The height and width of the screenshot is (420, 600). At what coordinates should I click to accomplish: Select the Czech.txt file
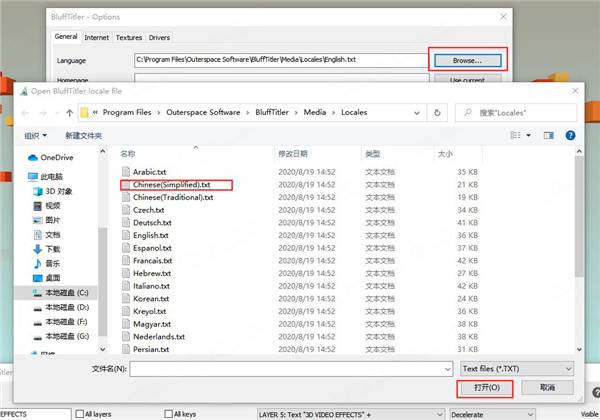tap(143, 210)
